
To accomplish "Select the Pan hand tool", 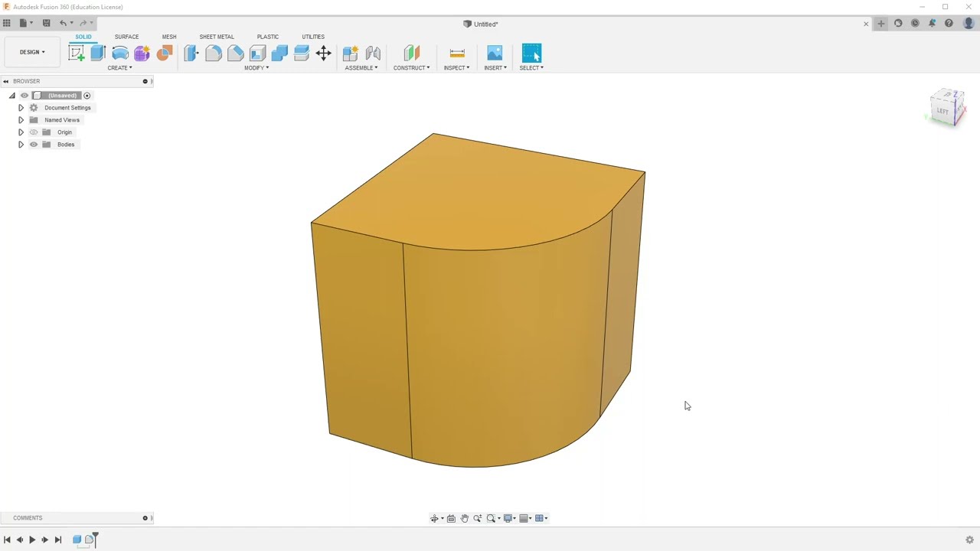I will tap(464, 518).
